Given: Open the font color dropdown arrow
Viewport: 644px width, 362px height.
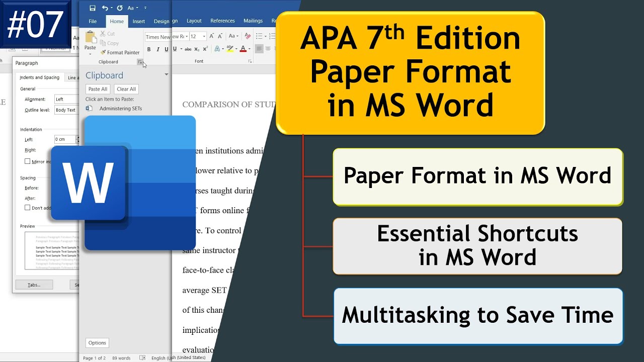Looking at the screenshot, I should coord(250,49).
